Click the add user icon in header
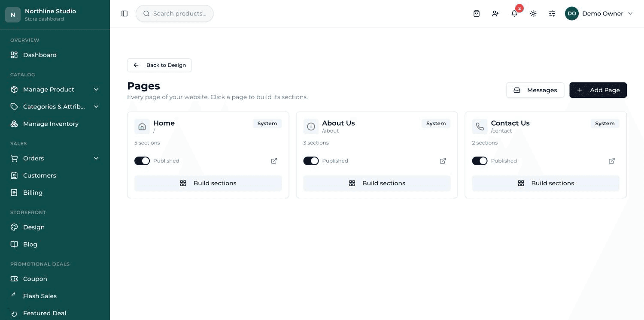The image size is (644, 320). [495, 14]
